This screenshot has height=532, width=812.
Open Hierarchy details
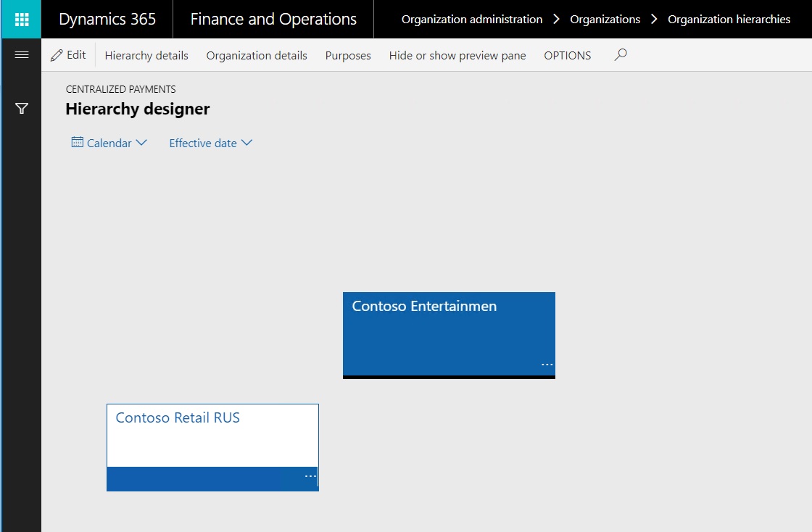146,55
